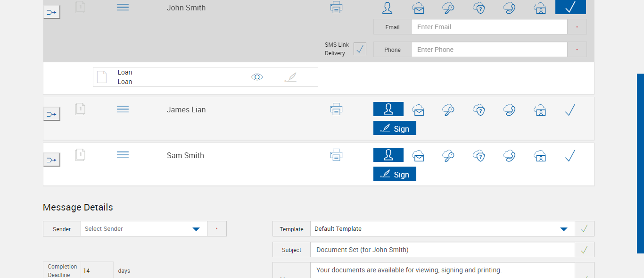The width and height of the screenshot is (644, 278).
Task: Click the cloud shield question icon for Sam Smith
Action: point(479,156)
